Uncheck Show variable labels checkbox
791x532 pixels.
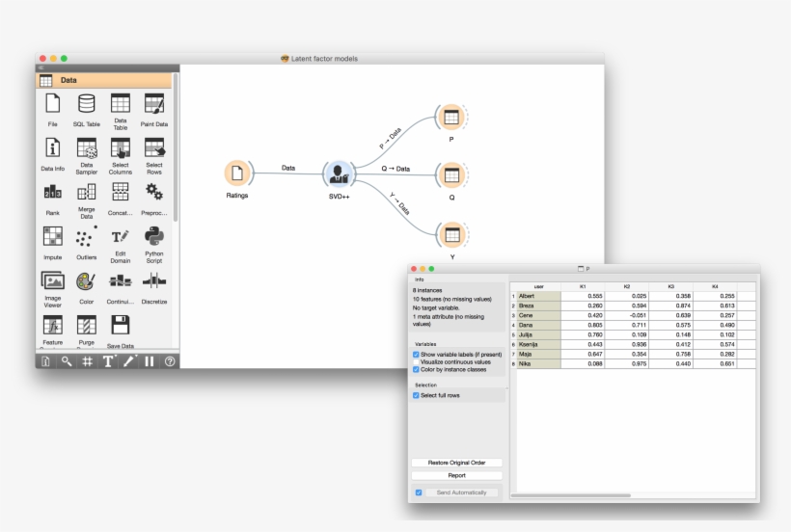(x=416, y=355)
